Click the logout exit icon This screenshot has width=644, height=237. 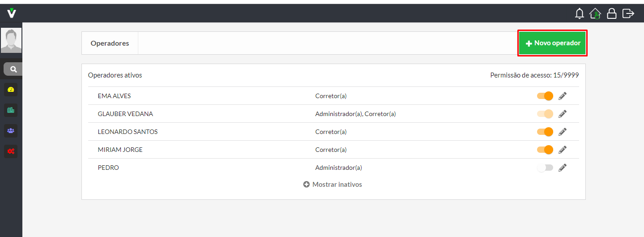coord(628,13)
